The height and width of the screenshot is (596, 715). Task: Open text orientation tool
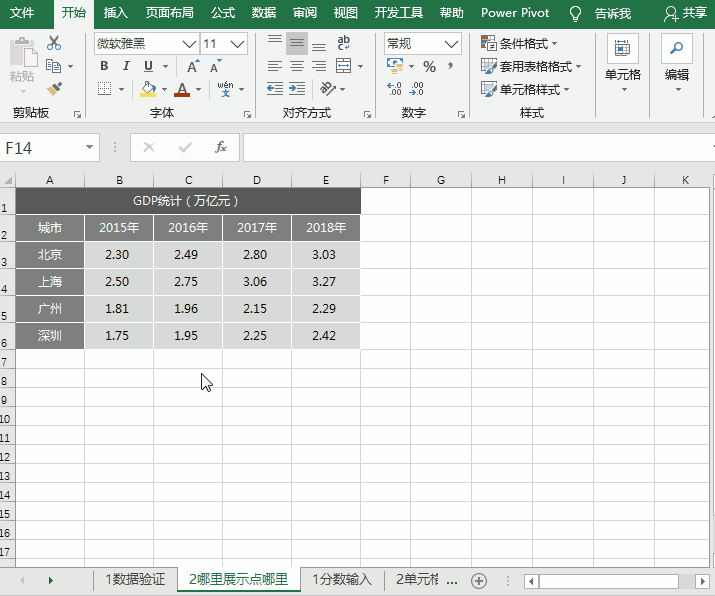[327, 88]
